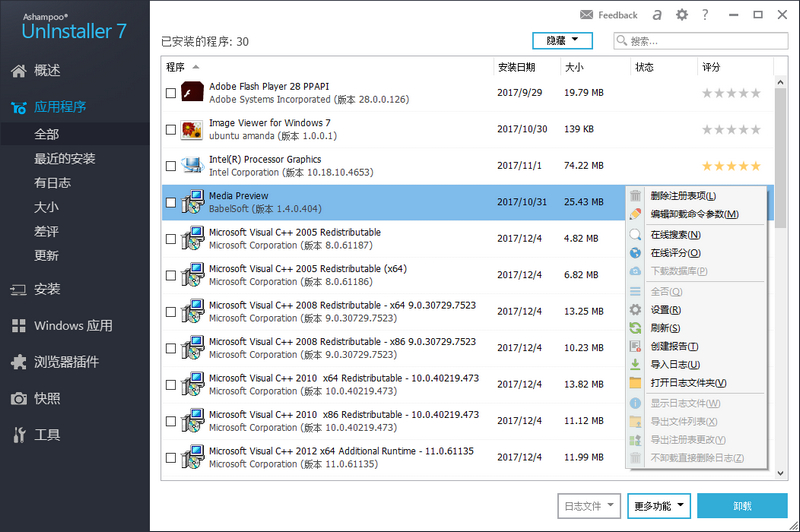Image resolution: width=800 pixels, height=532 pixels.
Task: Choose 创建报告(T) from context menu
Action: coord(674,346)
